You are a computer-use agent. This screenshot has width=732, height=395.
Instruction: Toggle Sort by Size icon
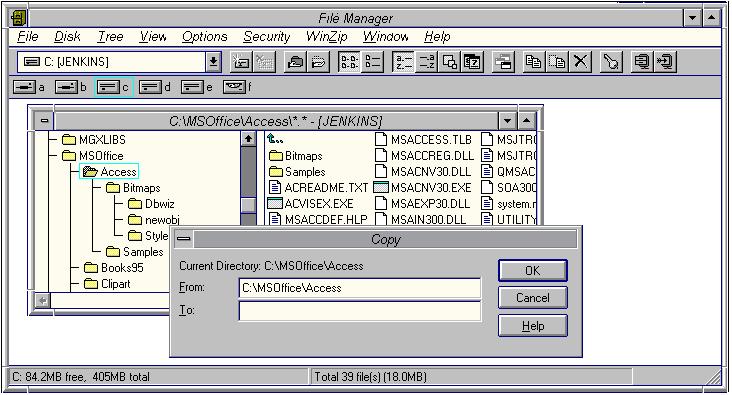(450, 62)
